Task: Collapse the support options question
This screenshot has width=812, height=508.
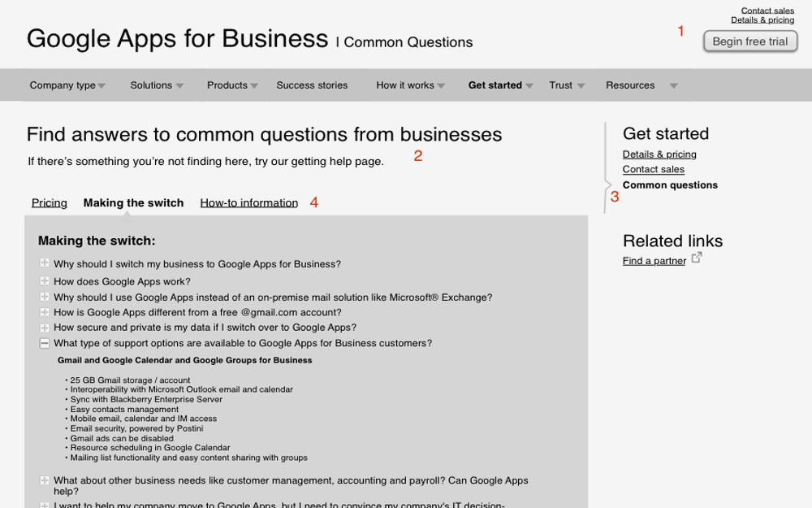Action: pyautogui.click(x=44, y=343)
